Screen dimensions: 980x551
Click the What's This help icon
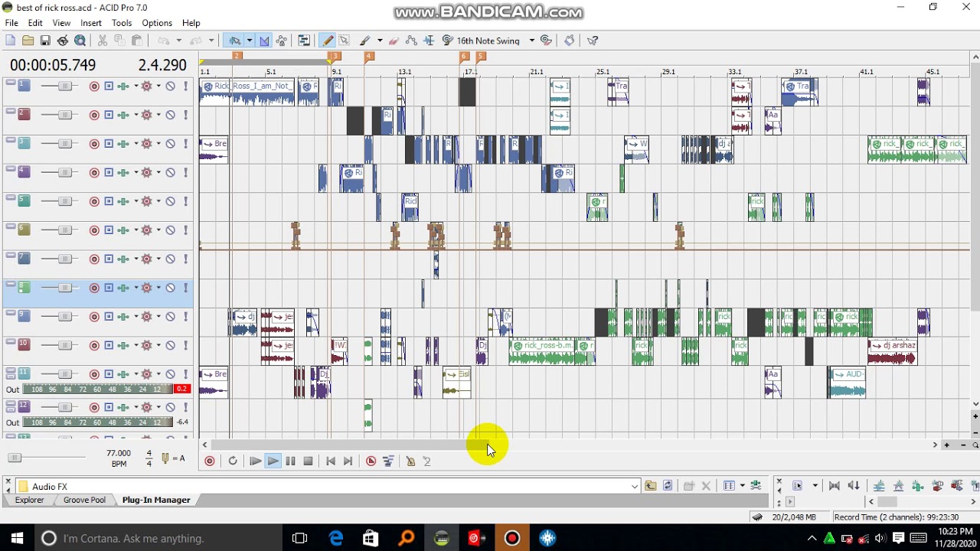593,41
